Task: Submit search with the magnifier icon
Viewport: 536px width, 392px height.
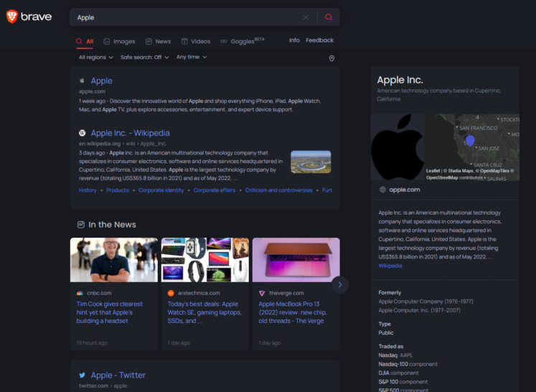Action: tap(329, 17)
